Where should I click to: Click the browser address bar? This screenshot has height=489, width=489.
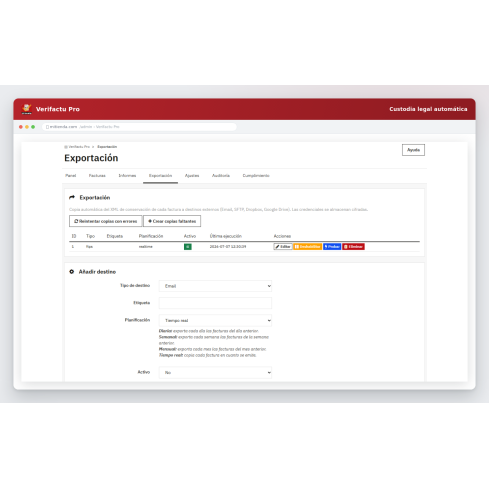(x=139, y=127)
